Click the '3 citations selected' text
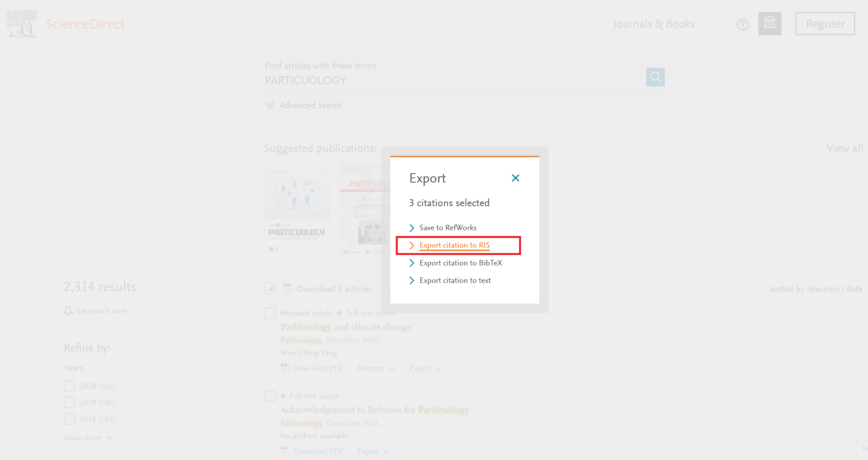Image resolution: width=868 pixels, height=460 pixels. click(x=449, y=203)
